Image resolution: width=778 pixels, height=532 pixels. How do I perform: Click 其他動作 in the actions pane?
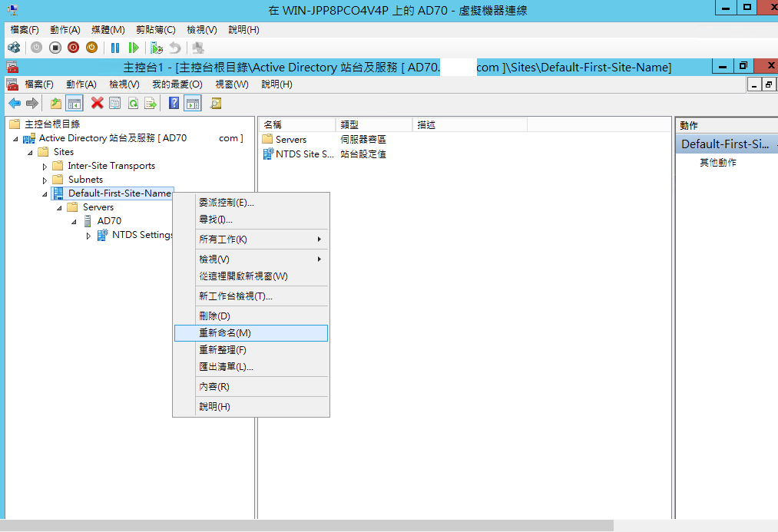click(x=717, y=163)
